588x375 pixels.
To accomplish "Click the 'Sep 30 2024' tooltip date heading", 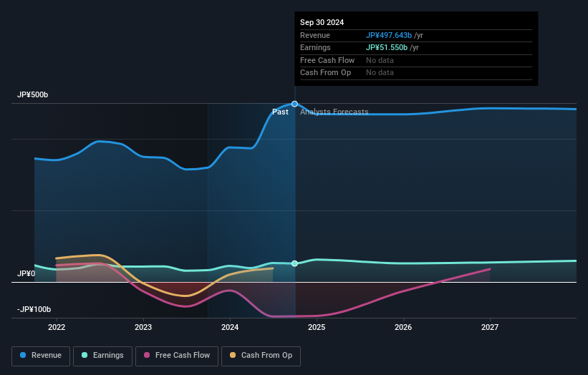I will click(x=322, y=22).
